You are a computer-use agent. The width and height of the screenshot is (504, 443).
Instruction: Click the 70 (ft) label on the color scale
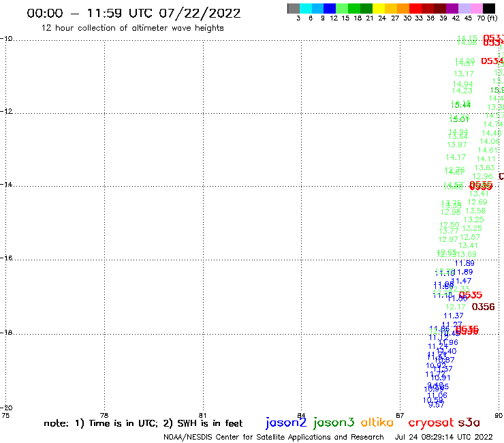click(487, 18)
